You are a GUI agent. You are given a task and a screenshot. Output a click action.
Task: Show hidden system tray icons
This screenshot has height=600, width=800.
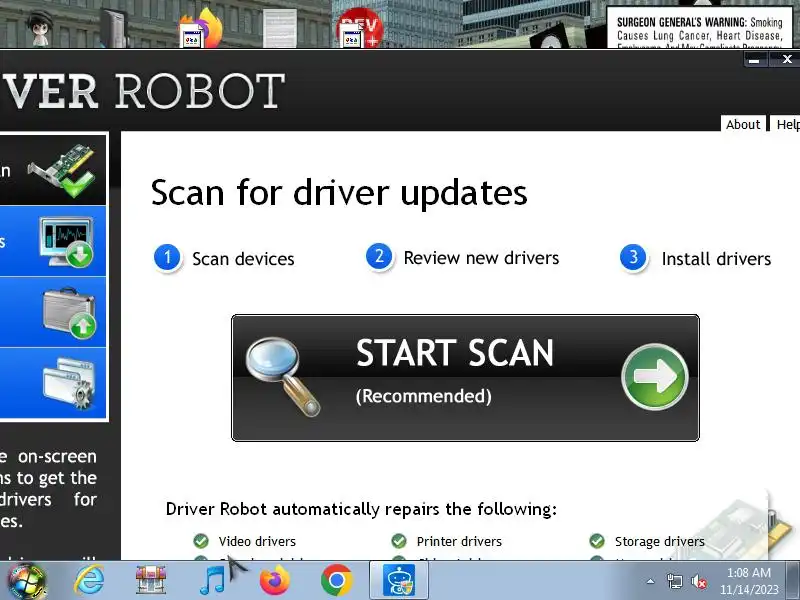point(651,581)
